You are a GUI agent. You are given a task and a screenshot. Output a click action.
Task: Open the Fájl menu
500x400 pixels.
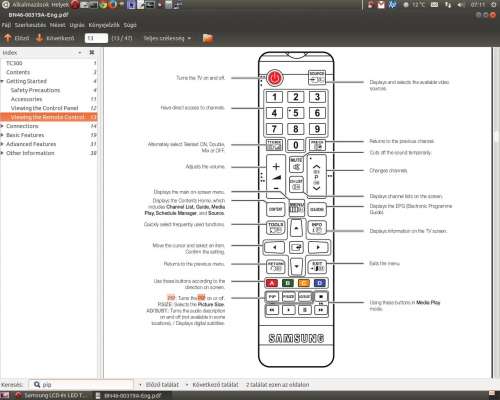click(x=6, y=25)
